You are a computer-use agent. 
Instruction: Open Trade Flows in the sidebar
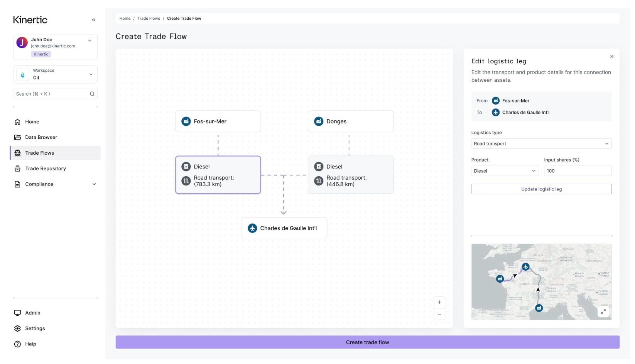(x=55, y=153)
